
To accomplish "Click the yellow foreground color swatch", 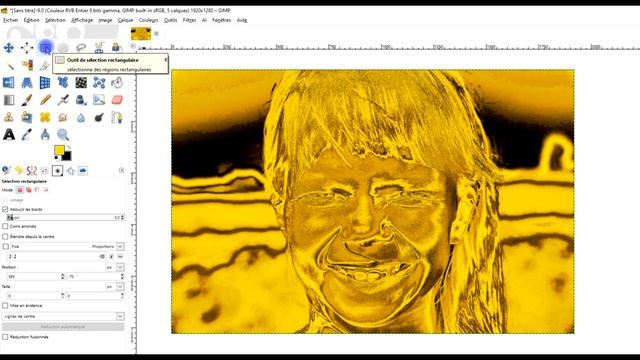I will pos(59,150).
